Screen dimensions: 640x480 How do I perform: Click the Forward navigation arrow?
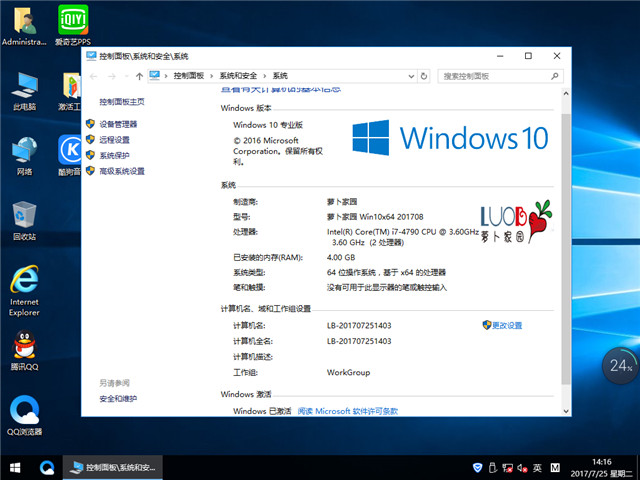point(112,76)
